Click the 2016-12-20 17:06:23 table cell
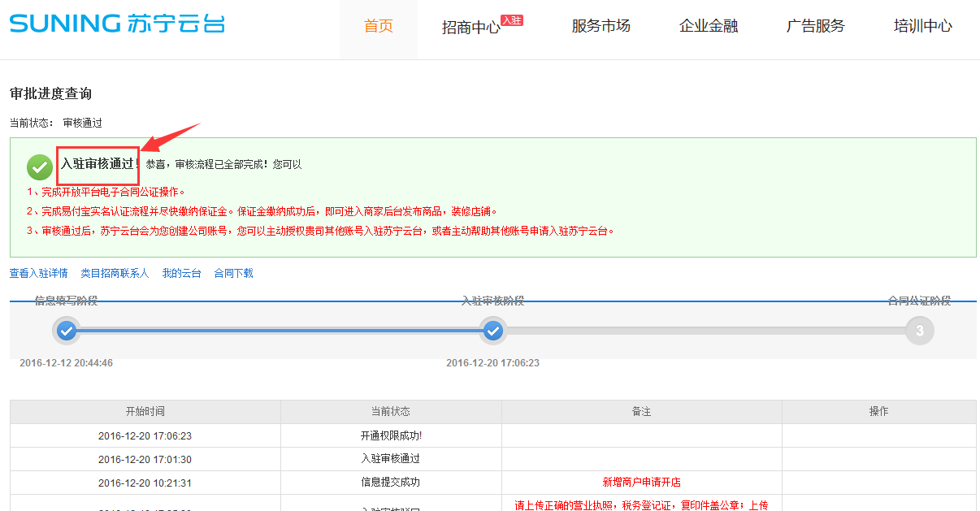The image size is (980, 511). (x=145, y=435)
